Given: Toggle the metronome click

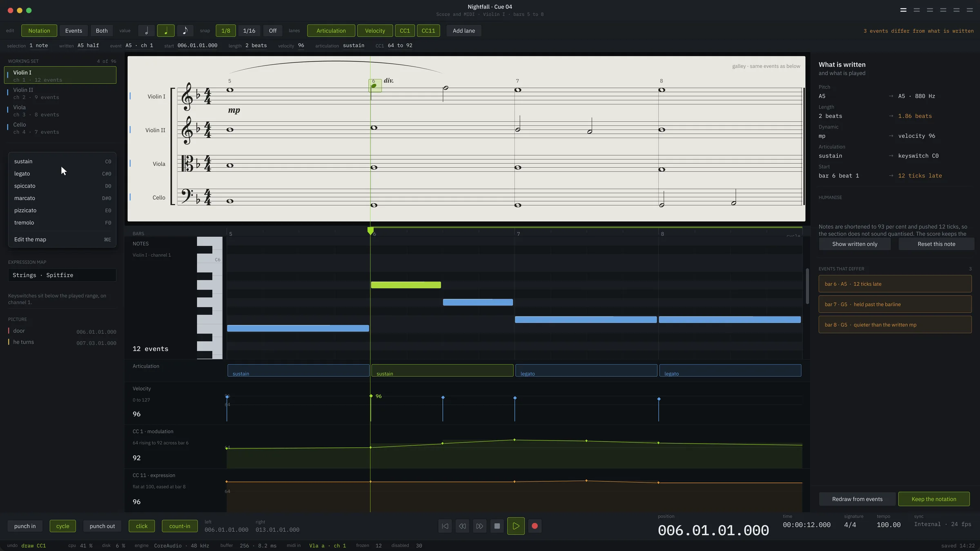Looking at the screenshot, I should point(142,526).
